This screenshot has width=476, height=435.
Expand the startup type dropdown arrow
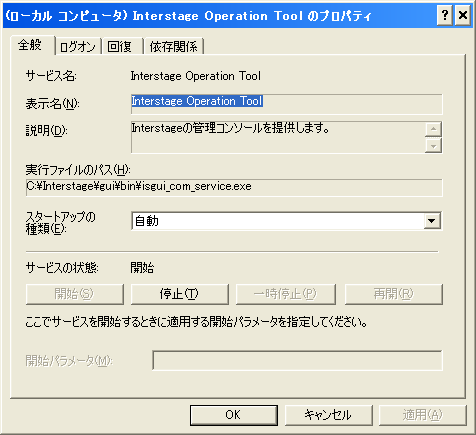coord(432,221)
